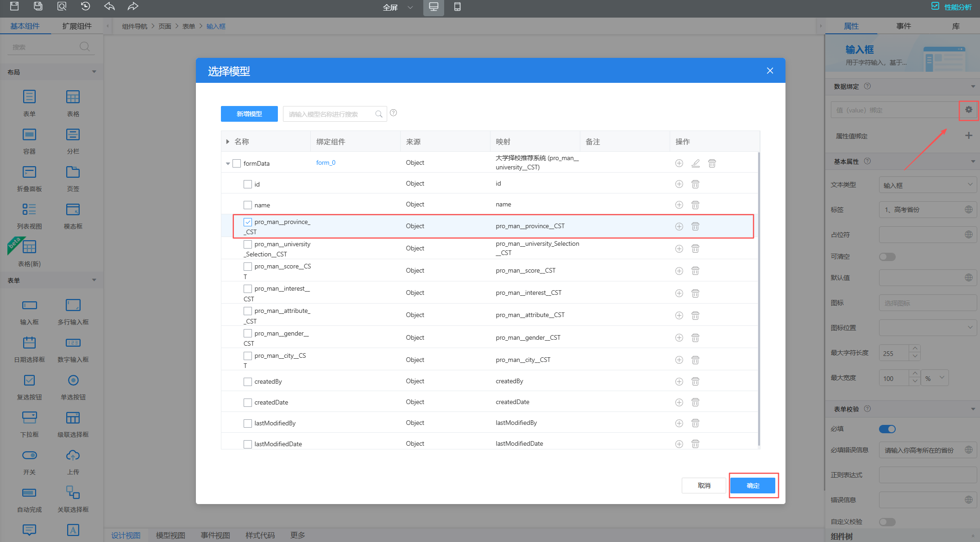This screenshot has height=542, width=980.
Task: Confirm selection with 确定 button
Action: coord(753,486)
